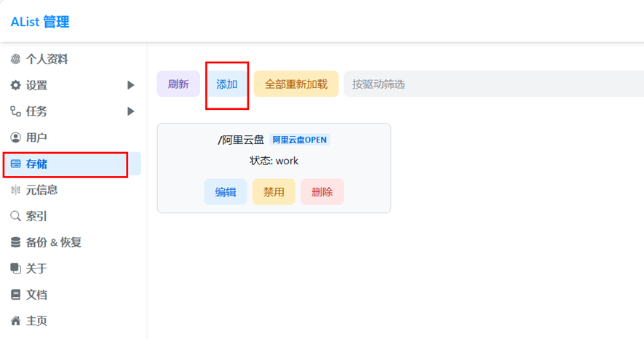Click the fingerprint icon beside 个人资料

coord(15,59)
